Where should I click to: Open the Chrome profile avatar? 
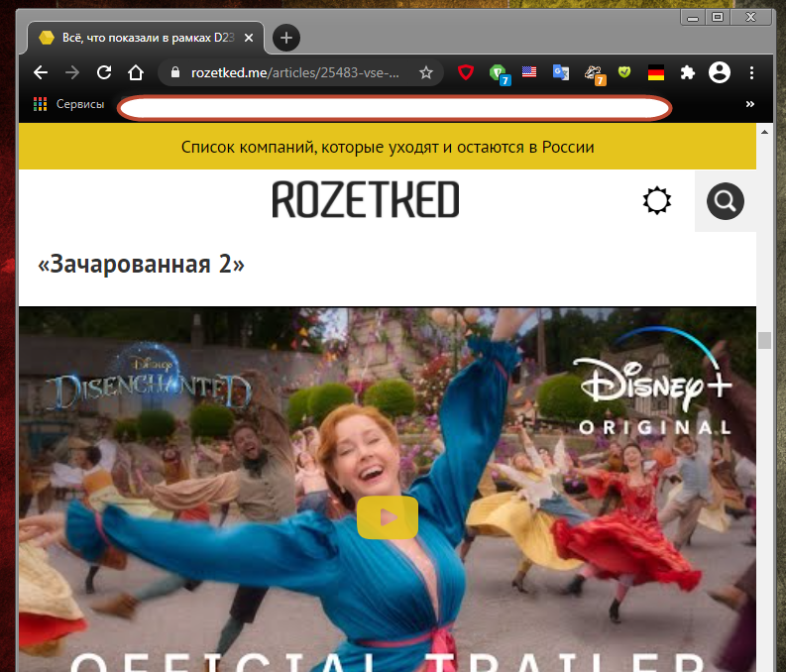(x=719, y=72)
